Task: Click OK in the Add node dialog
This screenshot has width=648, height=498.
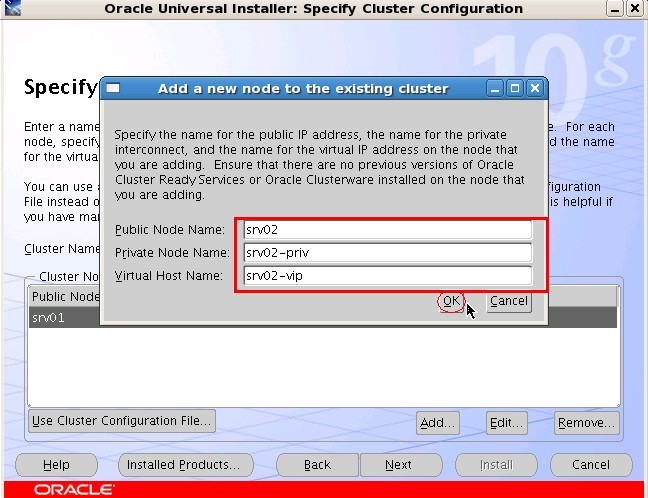Action: [x=451, y=301]
